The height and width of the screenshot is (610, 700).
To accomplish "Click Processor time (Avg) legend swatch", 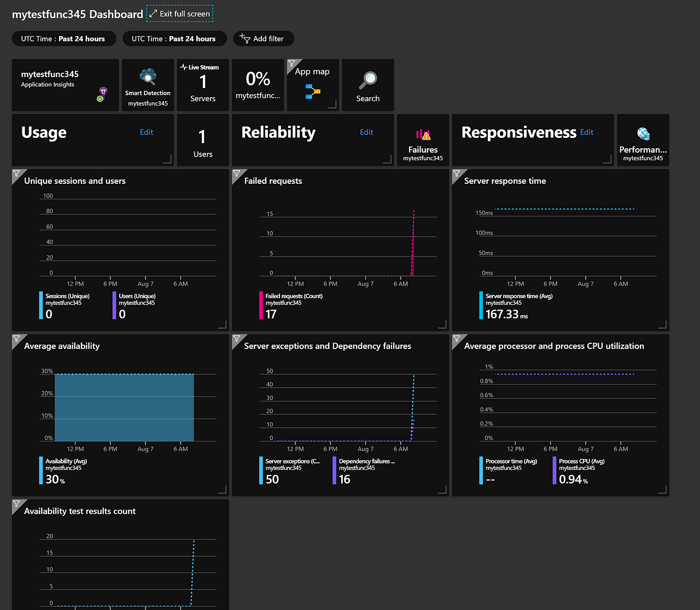I will [481, 470].
